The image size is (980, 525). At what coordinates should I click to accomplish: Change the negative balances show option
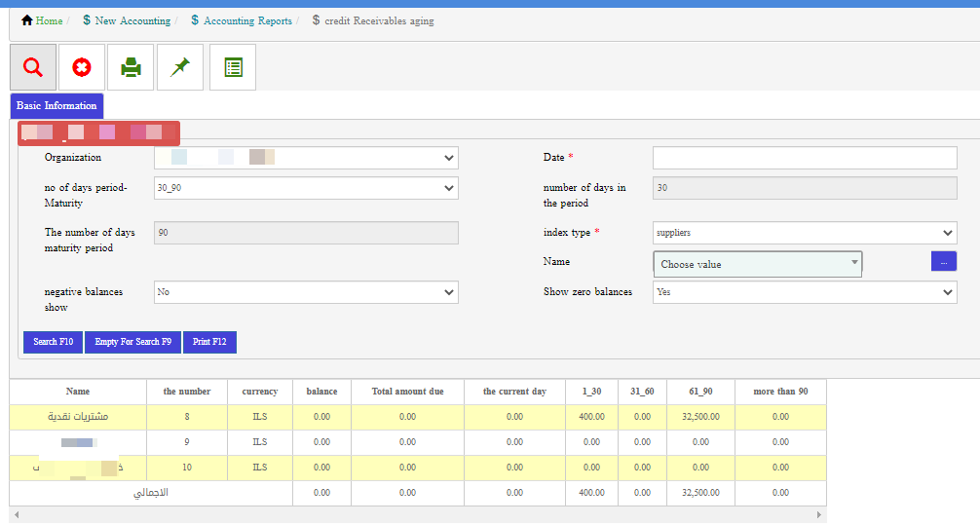point(306,292)
